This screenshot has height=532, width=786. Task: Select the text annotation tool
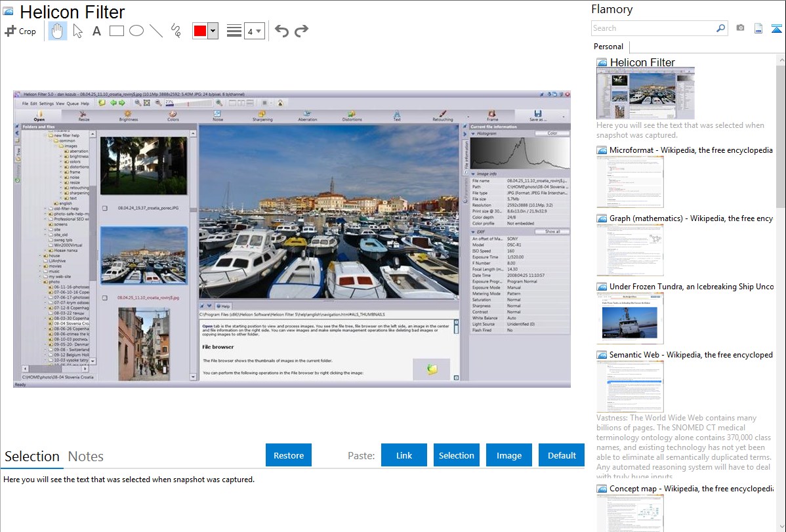tap(96, 31)
